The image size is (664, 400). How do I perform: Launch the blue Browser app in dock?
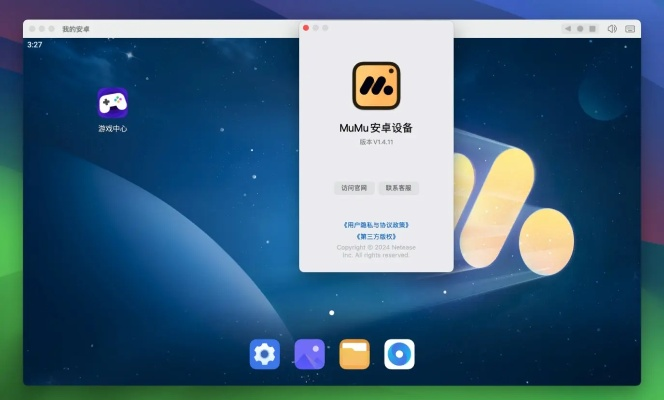[399, 354]
